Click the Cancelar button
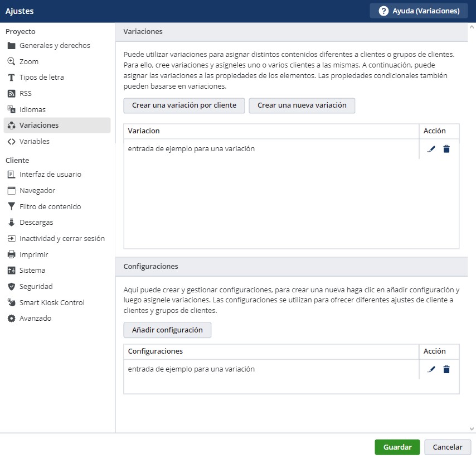Viewport: 476px width, 458px height. (x=448, y=447)
